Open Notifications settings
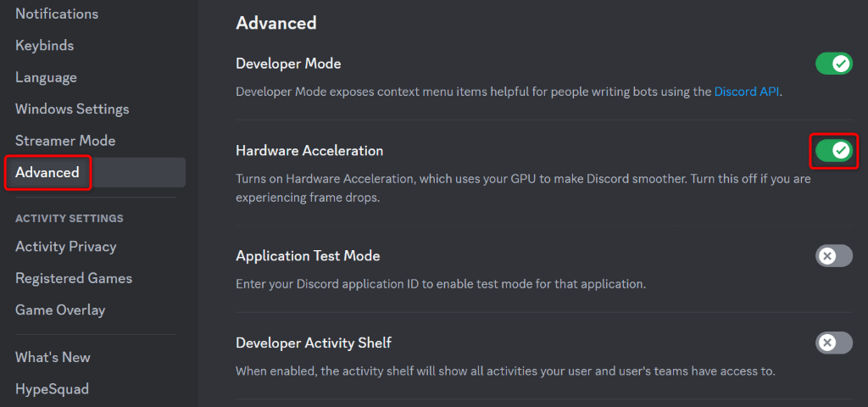Screen dimensions: 868x407 (57, 14)
